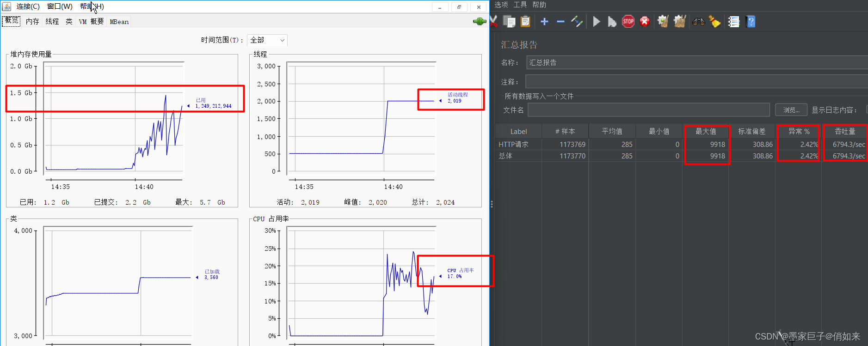
Task: Open the 时间范围 time range dropdown
Action: [267, 40]
